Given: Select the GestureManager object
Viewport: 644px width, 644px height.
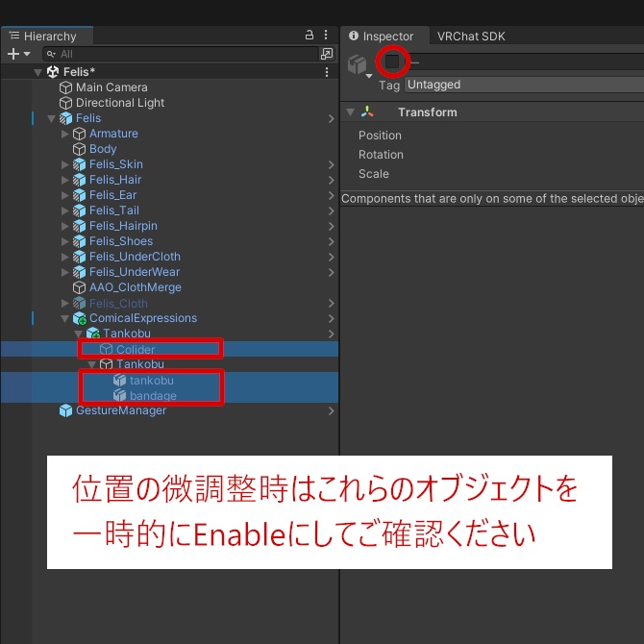Looking at the screenshot, I should click(121, 410).
